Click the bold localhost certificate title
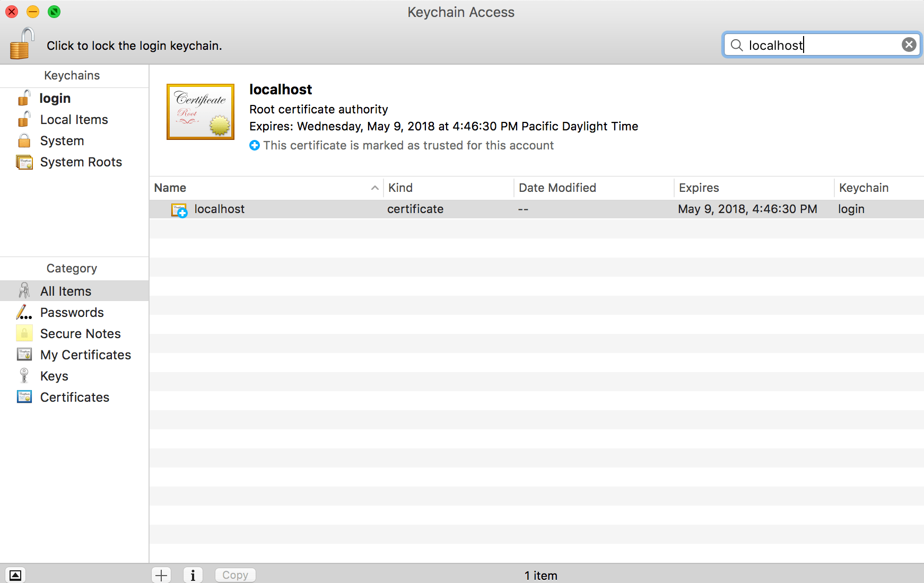 coord(281,89)
